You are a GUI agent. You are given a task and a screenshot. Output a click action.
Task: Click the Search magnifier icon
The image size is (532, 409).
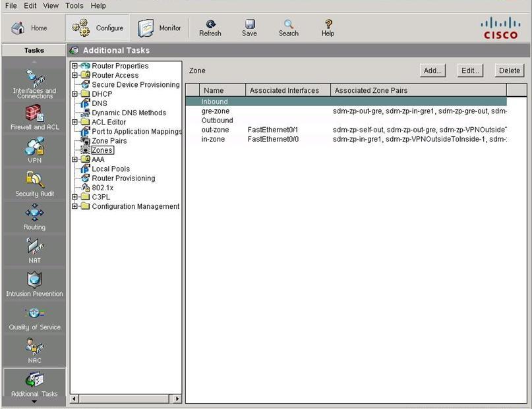point(289,24)
